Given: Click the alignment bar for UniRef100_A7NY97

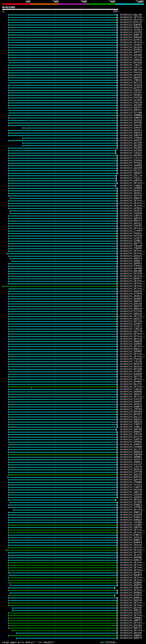Looking at the screenshot, I should tap(70, 128).
